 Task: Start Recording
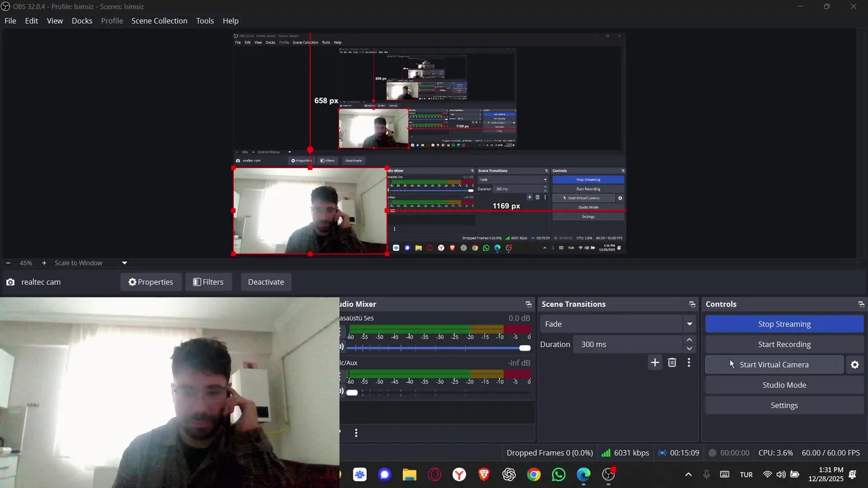tap(784, 344)
